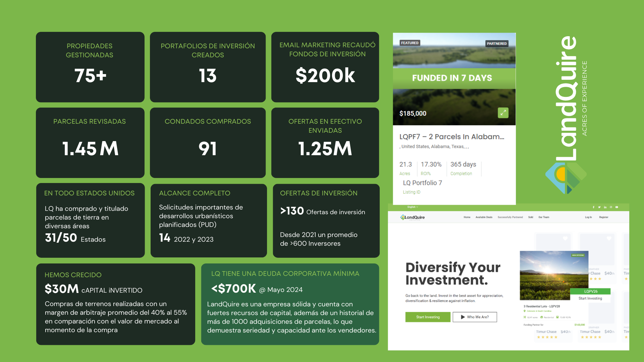Click the ROI calculator icon under LQPV28
Image resolution: width=644 pixels, height=362 pixels.
point(557,317)
